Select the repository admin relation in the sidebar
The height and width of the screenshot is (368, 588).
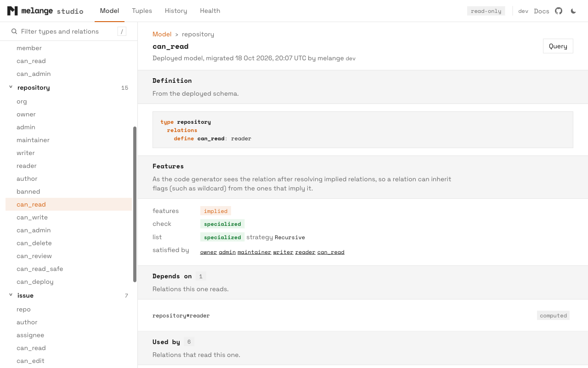click(69, 127)
